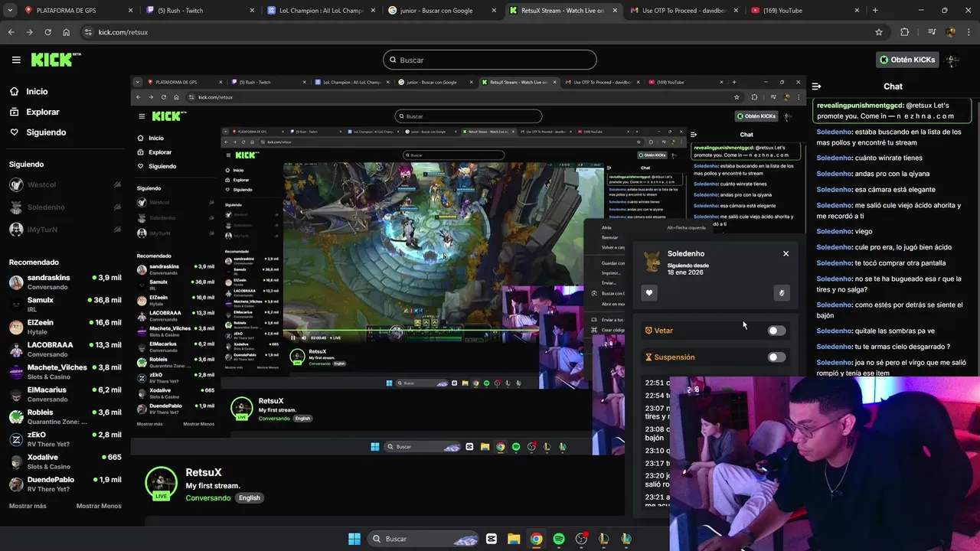The height and width of the screenshot is (551, 980).
Task: Switch to the LoL Champion tab
Action: click(321, 11)
